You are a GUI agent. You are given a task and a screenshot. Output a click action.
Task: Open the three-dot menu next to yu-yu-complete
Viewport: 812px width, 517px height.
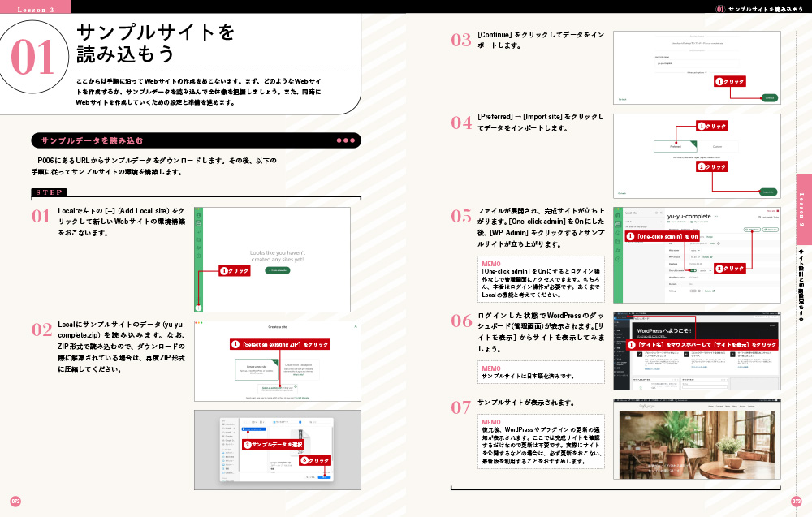(x=716, y=217)
